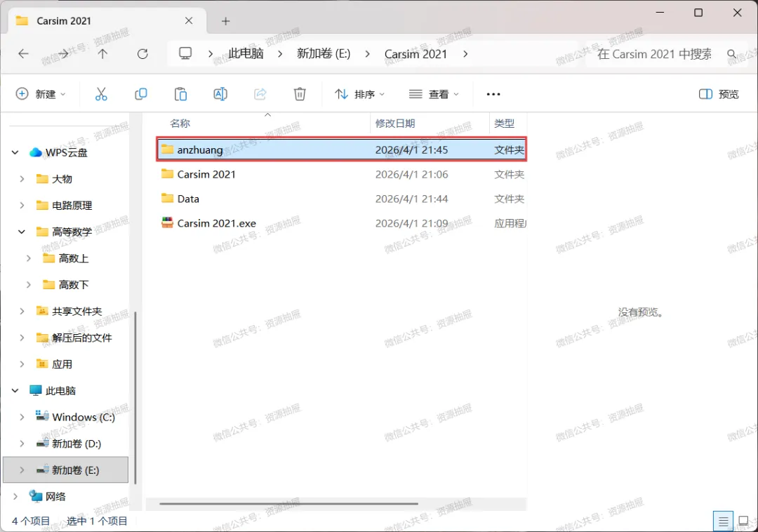The height and width of the screenshot is (532, 758).
Task: Click the Cut scissors icon
Action: point(101,94)
